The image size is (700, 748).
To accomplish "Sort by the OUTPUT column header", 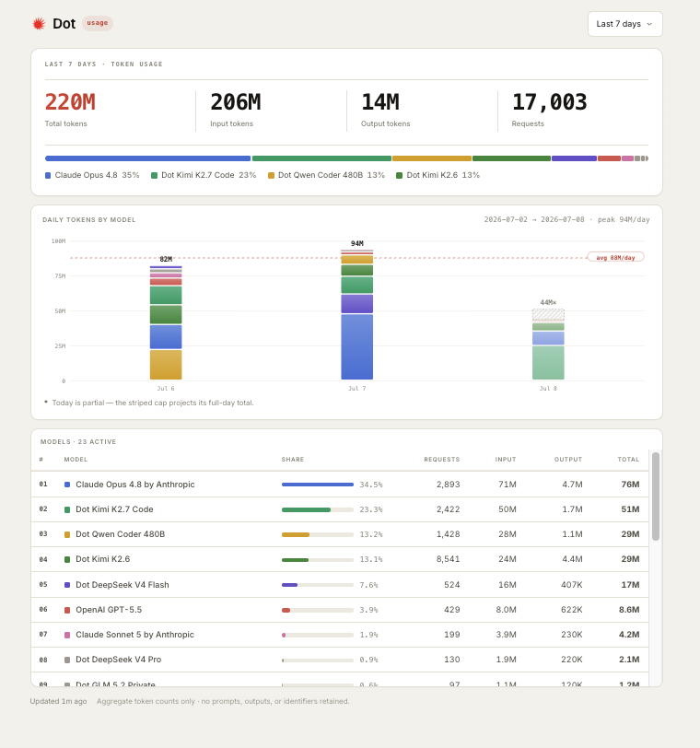I will point(568,460).
